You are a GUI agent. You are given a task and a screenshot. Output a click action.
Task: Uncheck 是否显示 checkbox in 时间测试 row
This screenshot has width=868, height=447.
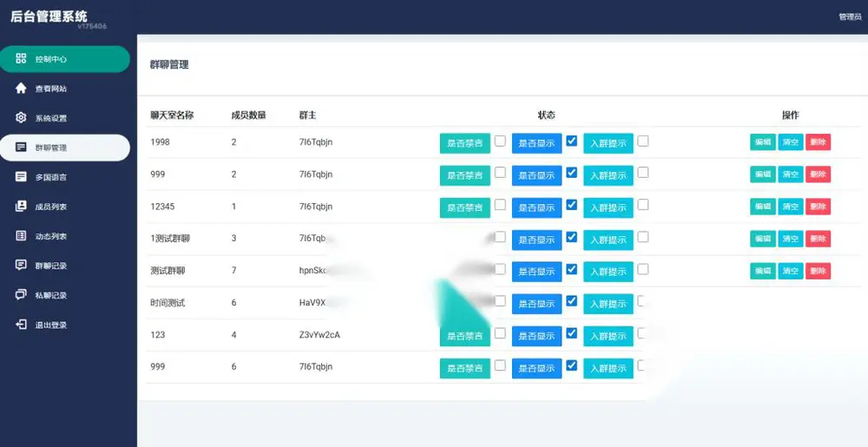(572, 301)
